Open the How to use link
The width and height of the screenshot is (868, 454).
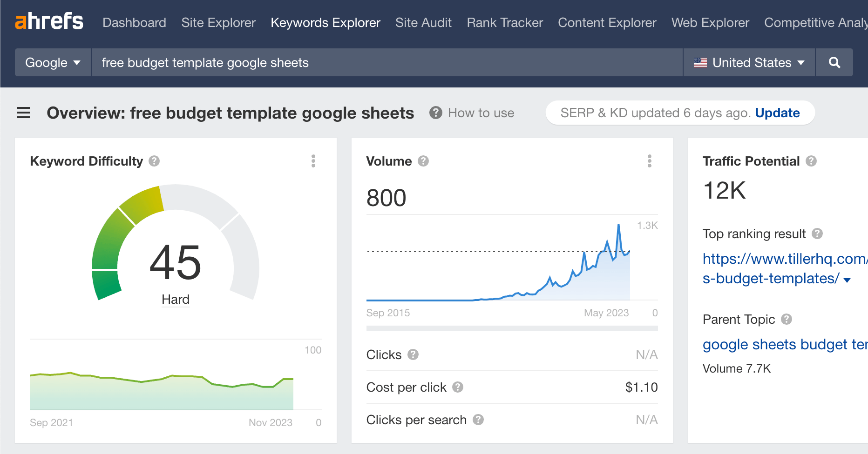[x=481, y=113]
